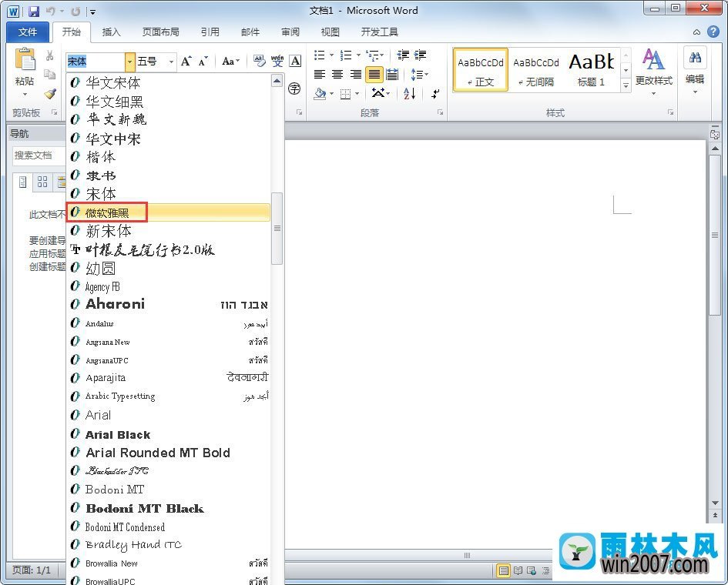Click the Copy icon
This screenshot has height=585, width=728.
click(49, 74)
